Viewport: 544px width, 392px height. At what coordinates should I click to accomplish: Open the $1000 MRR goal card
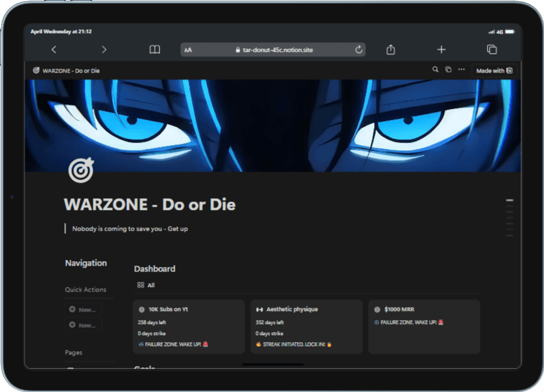coord(424,327)
